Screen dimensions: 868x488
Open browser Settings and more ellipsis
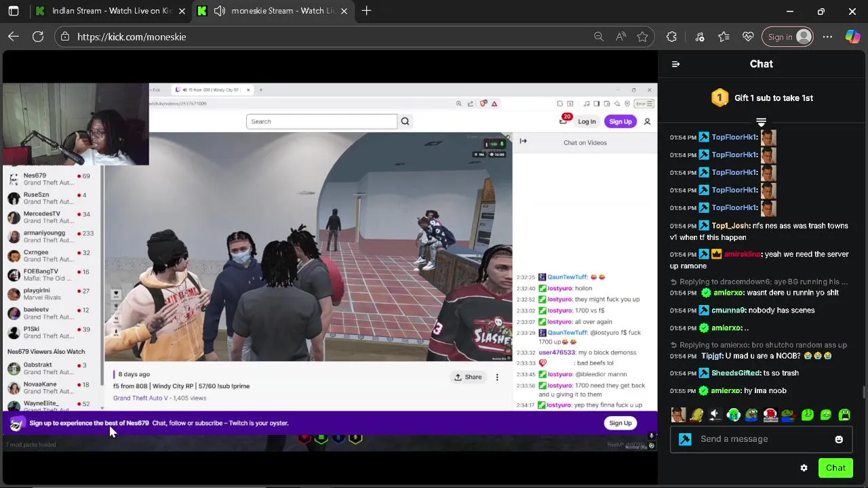(x=827, y=37)
